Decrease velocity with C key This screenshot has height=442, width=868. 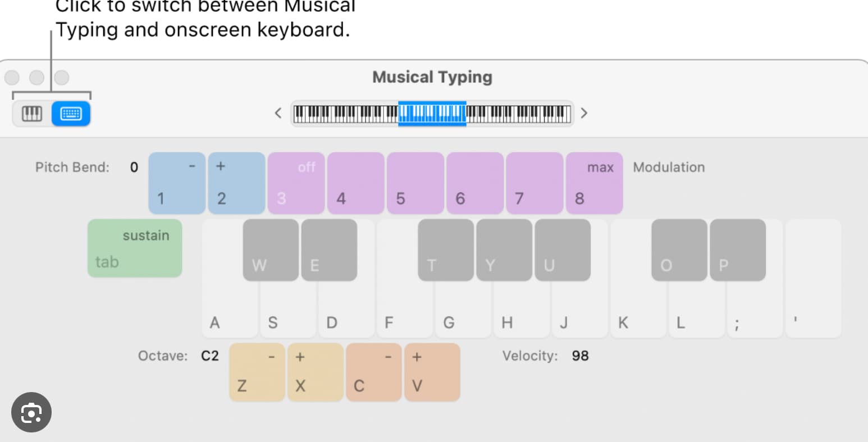point(374,372)
